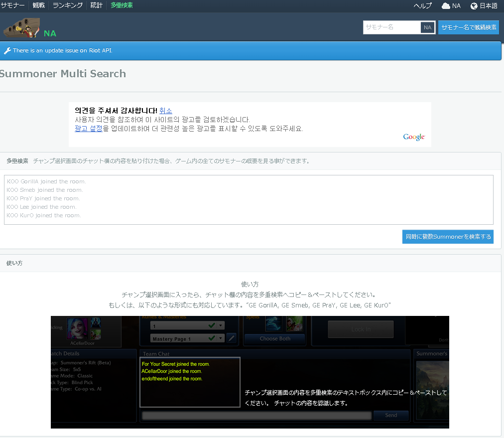Go to ランキング ranking page
Screen dimensions: 504x438
[68, 5]
